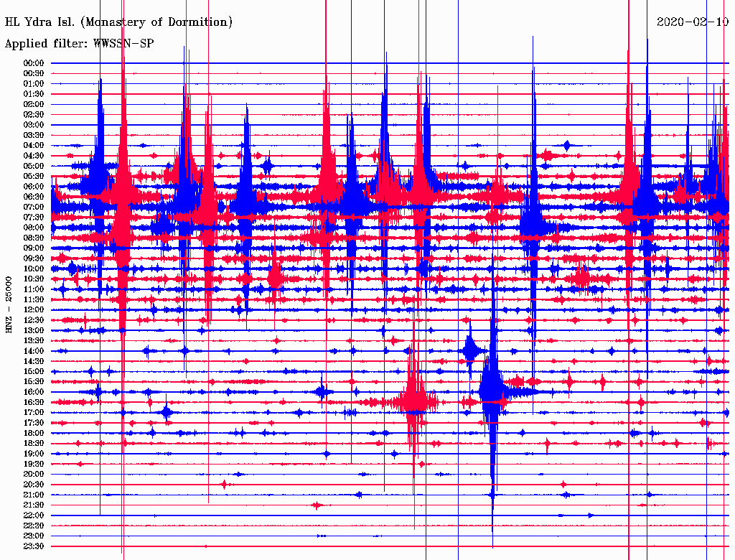Screen dimensions: 735x560
Task: Click the 18:30 time label
Action: pyautogui.click(x=34, y=443)
